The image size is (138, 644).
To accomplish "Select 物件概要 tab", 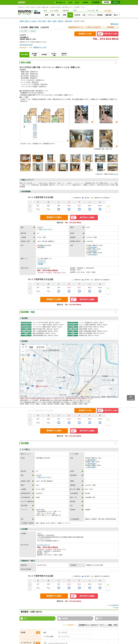I will [44, 55].
